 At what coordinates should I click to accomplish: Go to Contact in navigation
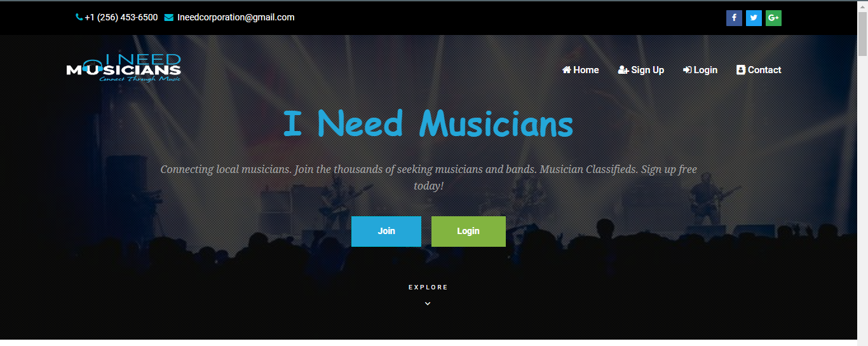[x=759, y=70]
